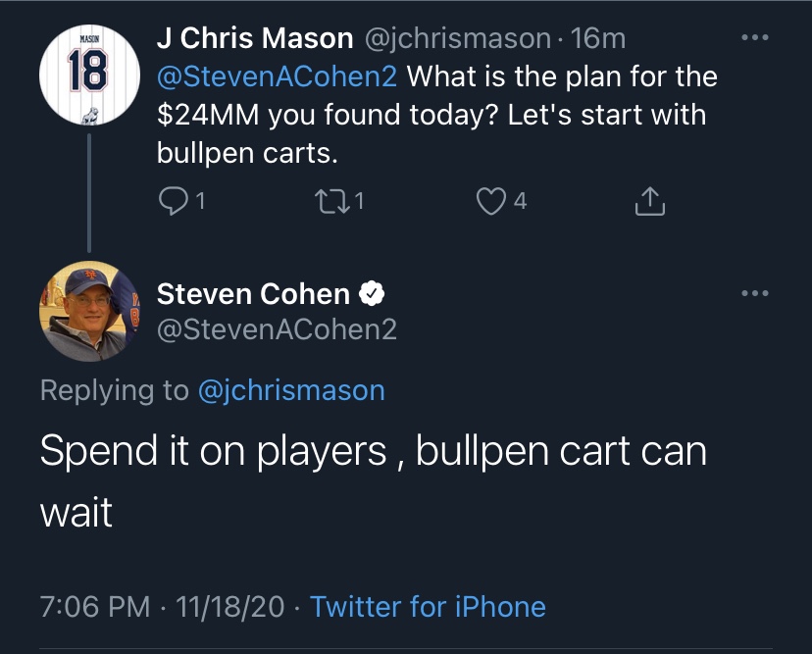812x654 pixels.
Task: Like the tweet using the heart icon
Action: coord(488,201)
